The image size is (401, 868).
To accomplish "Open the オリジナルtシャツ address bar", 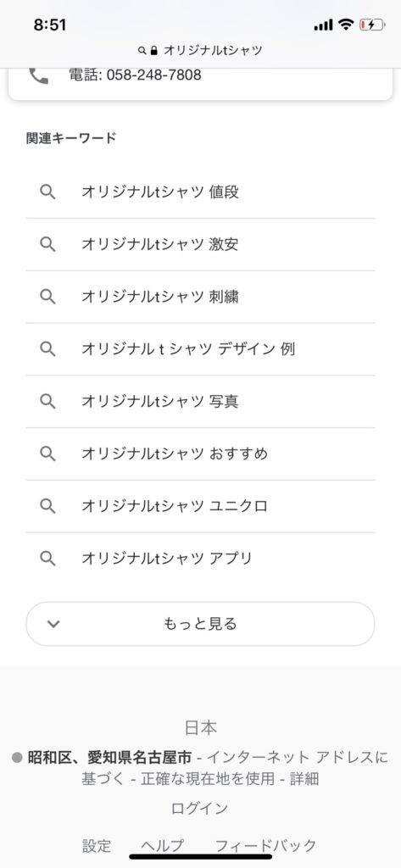I will point(200,50).
